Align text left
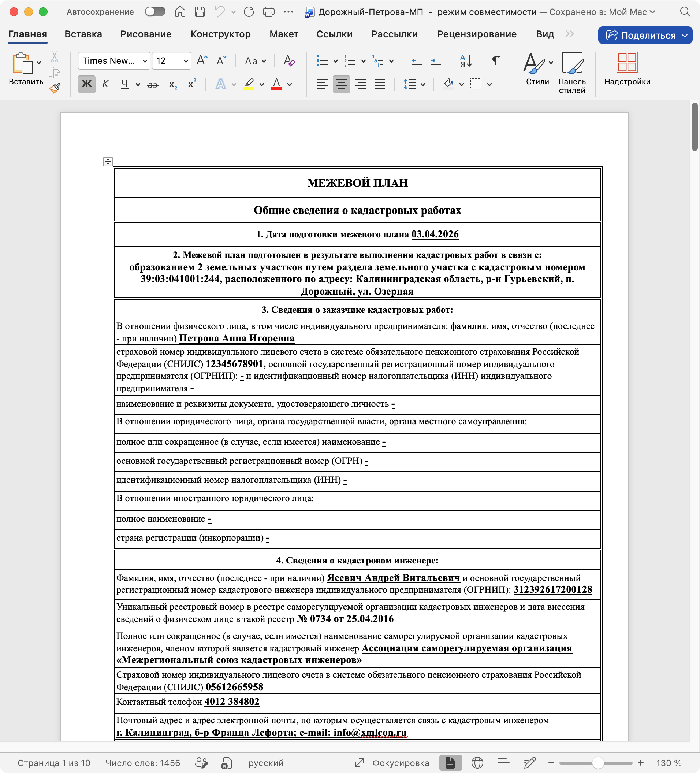This screenshot has height=773, width=700. pos(322,84)
